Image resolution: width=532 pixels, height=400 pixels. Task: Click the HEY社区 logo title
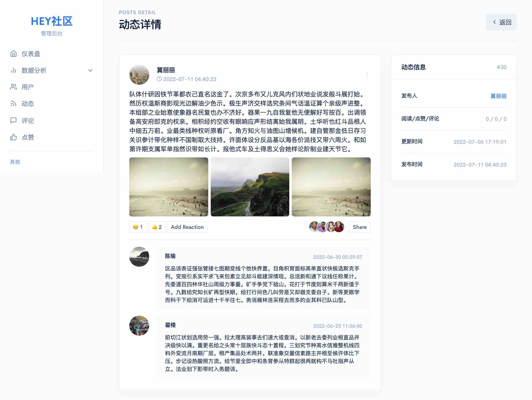point(52,21)
